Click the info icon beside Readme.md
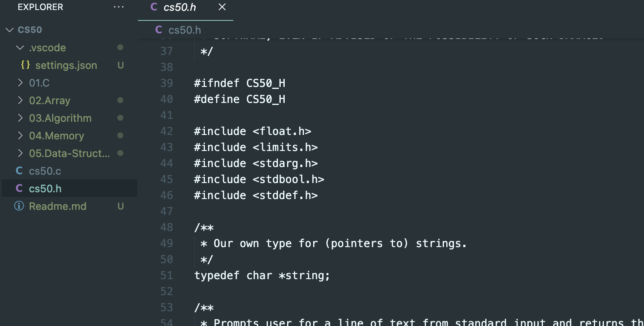Viewport: 644px width, 326px height. 19,206
